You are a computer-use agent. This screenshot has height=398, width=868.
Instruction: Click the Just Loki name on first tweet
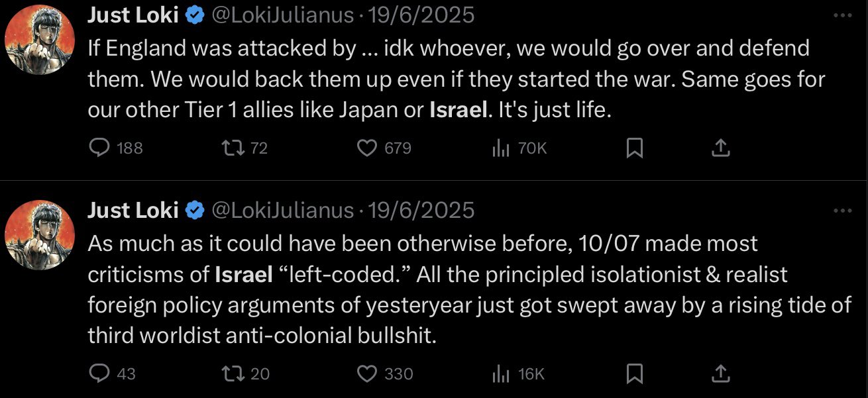coord(133,15)
